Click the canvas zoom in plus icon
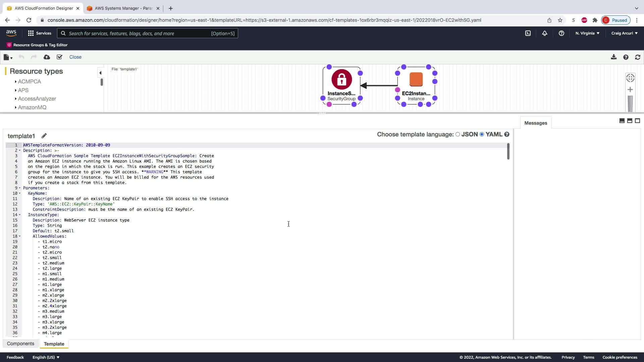The width and height of the screenshot is (644, 362). pos(630,89)
